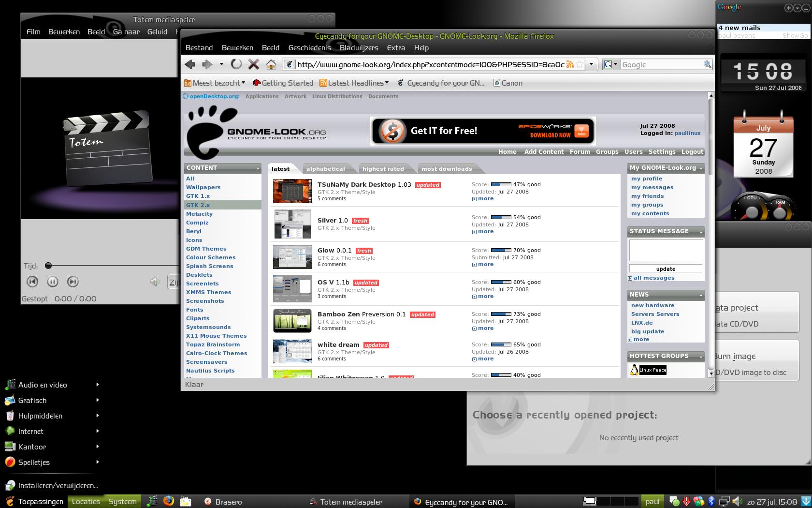Open the mail launcher in bottom panel
812x508 pixels.
tap(185, 501)
